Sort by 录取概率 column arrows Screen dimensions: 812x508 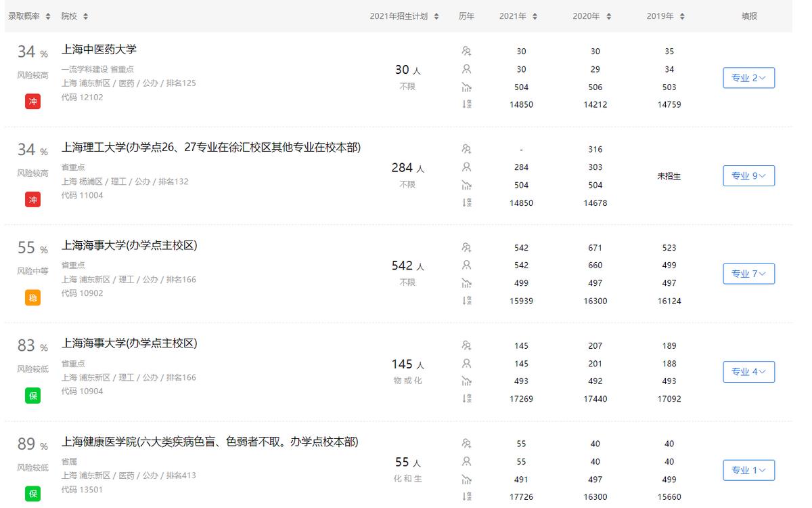point(48,16)
